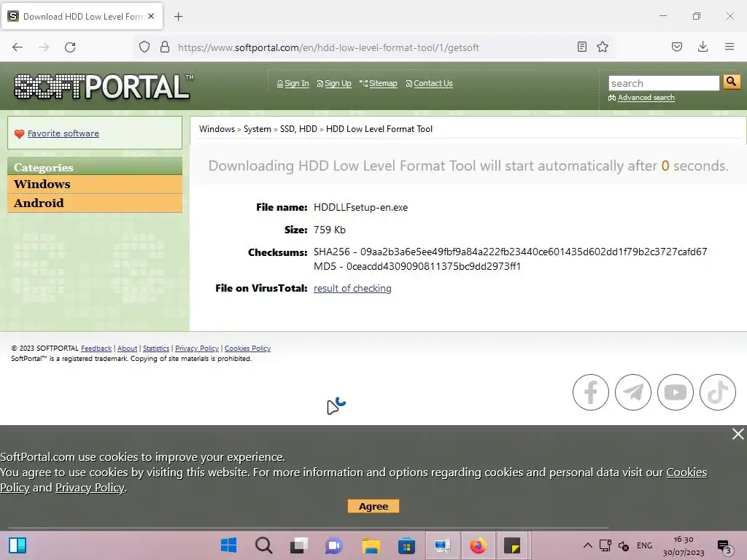Viewport: 747px width, 560px height.
Task: Open the notification center icon
Action: [x=724, y=547]
